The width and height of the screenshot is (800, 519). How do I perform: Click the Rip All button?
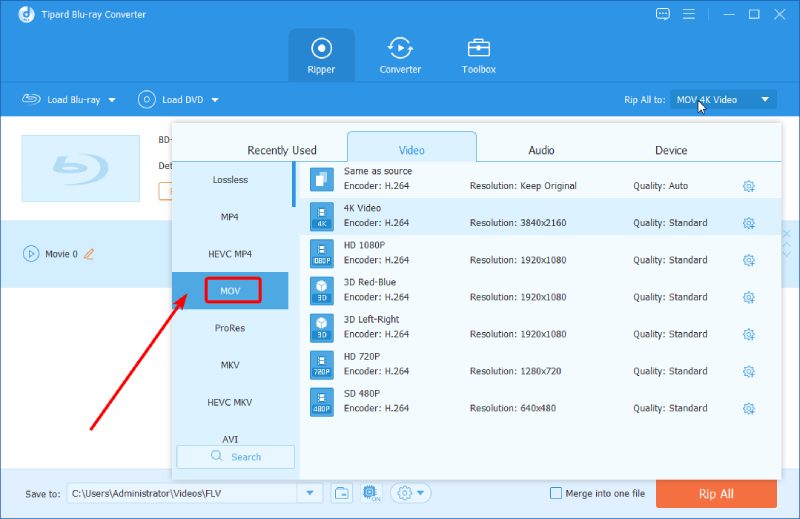click(716, 494)
